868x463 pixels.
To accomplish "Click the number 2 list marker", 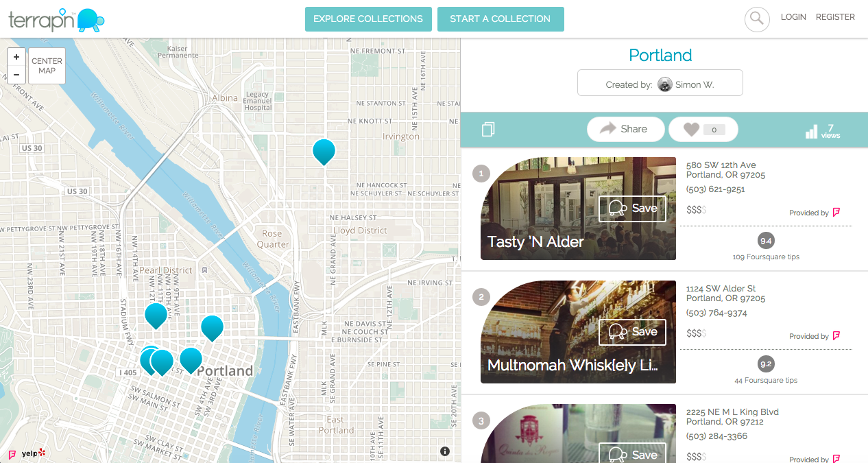I will tap(481, 297).
